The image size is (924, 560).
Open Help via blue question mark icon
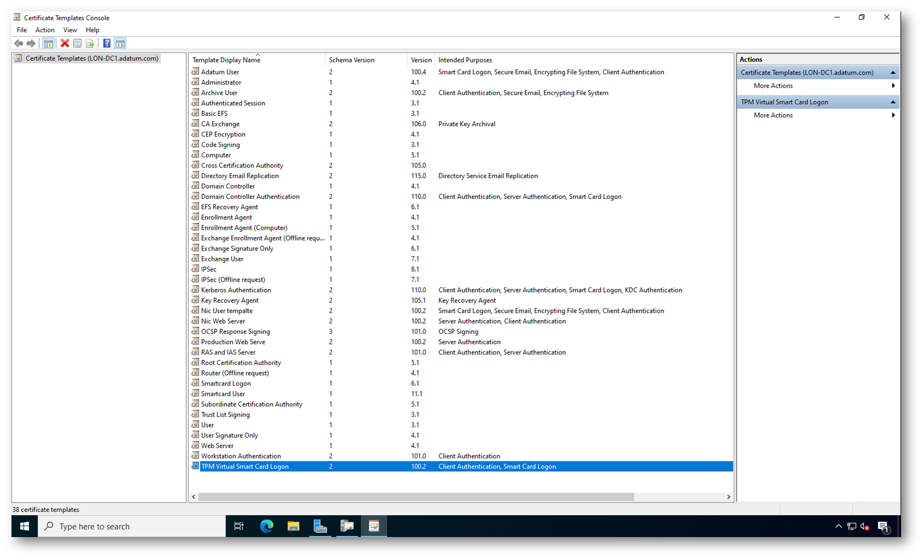[x=107, y=43]
